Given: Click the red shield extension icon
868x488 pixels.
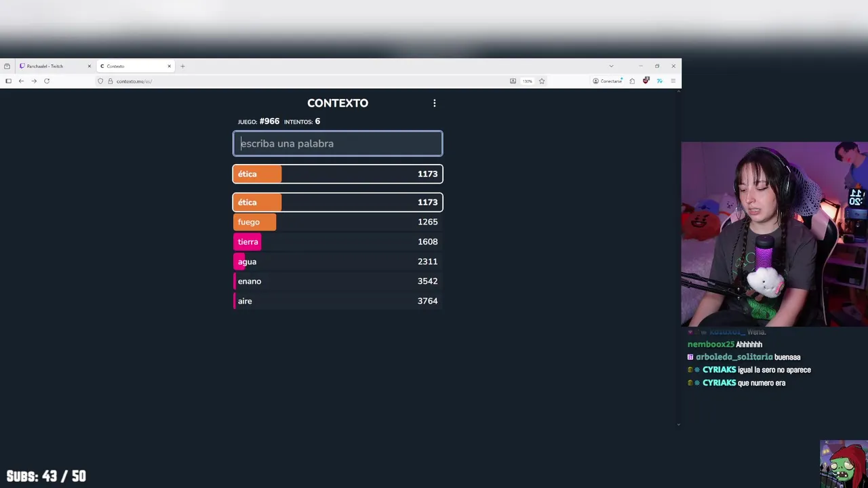Looking at the screenshot, I should [646, 81].
